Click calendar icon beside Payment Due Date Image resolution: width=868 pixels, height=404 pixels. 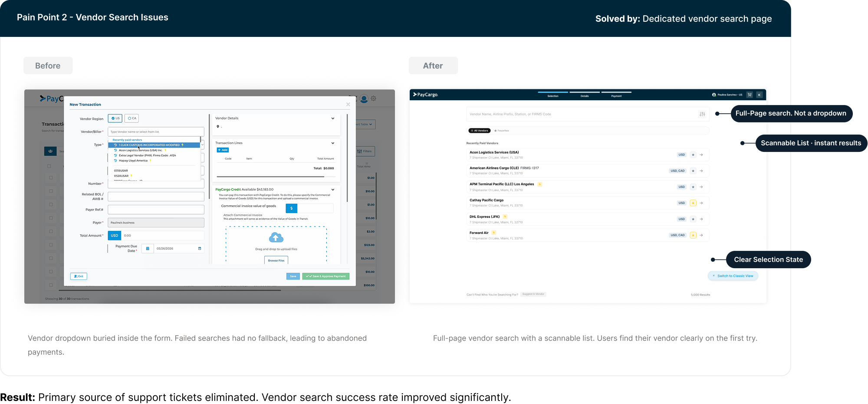pyautogui.click(x=148, y=249)
